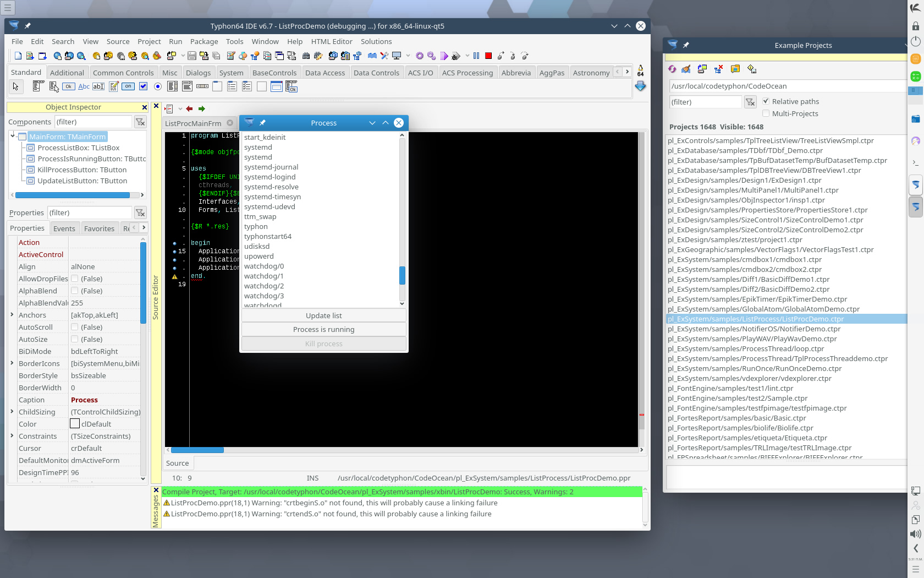Screen dimensions: 924x578
Task: Clear the Components filter in Object Inspector
Action: 140,122
